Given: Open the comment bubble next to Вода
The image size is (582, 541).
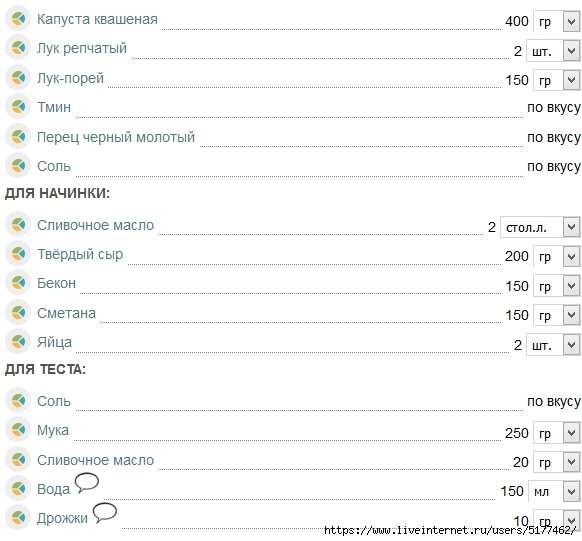Looking at the screenshot, I should coord(87,483).
